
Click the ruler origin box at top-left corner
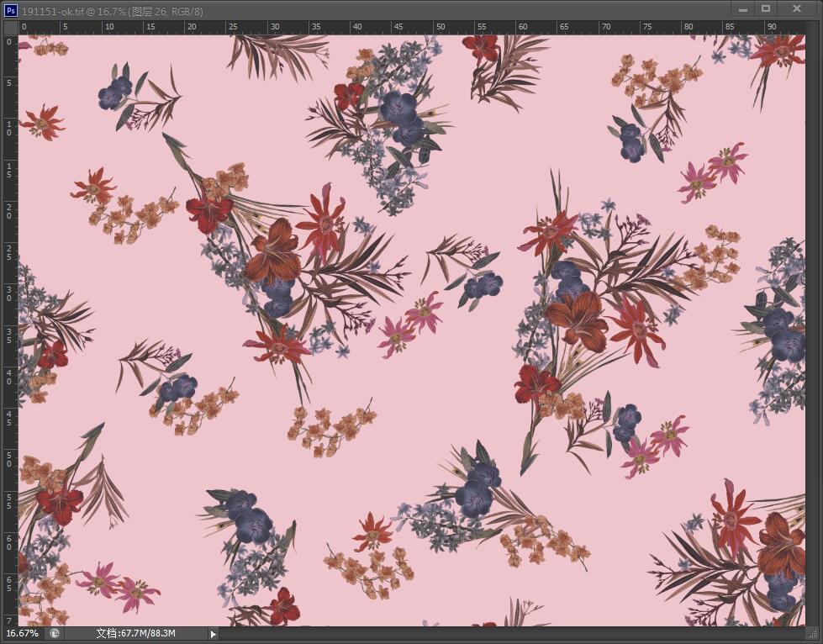point(10,27)
